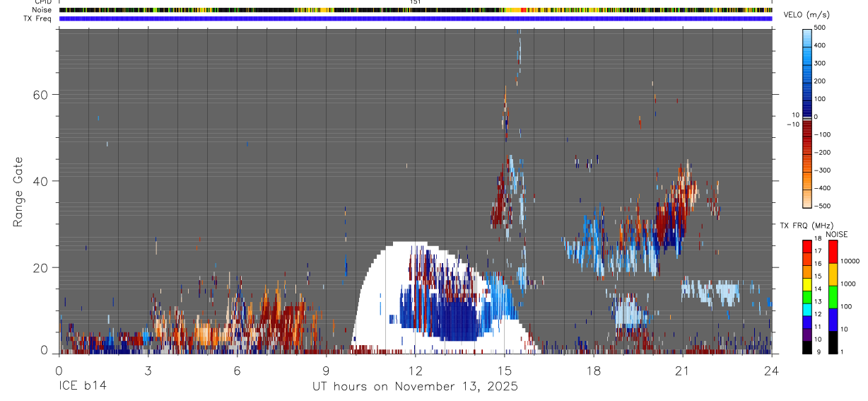Click the y-axis tick label 60
This screenshot has width=868, height=401.
pyautogui.click(x=42, y=95)
